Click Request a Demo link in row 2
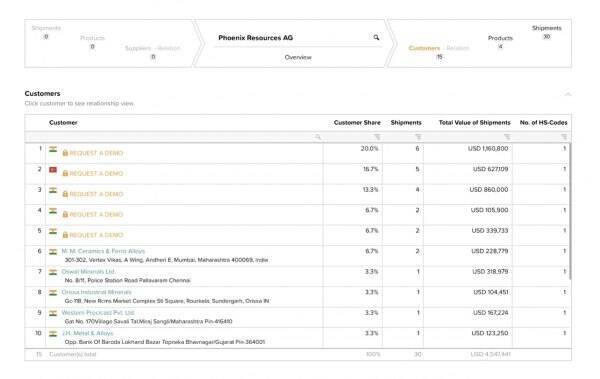 (x=96, y=173)
